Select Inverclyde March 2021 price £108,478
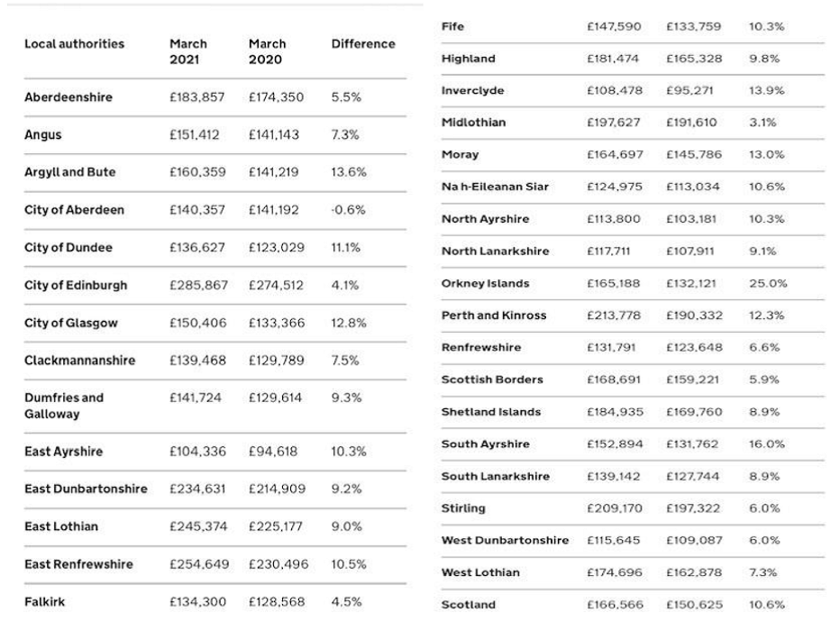Screen dimensions: 840x631 [x=615, y=90]
